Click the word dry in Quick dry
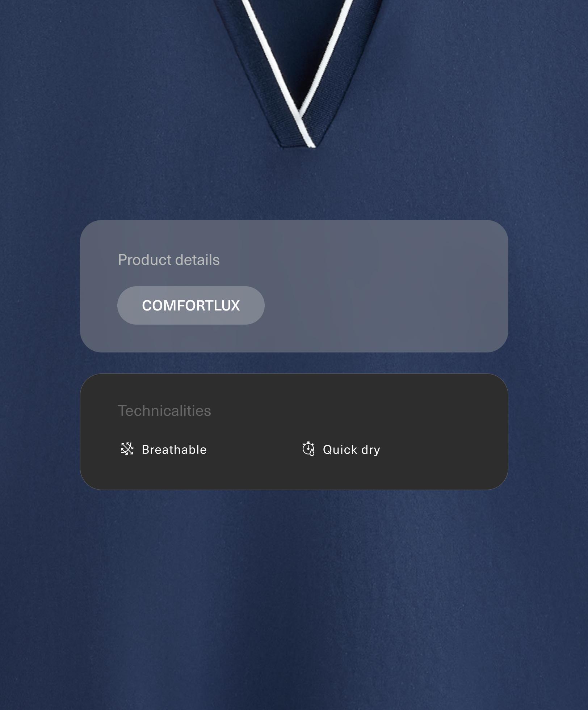The height and width of the screenshot is (710, 588). pos(371,450)
